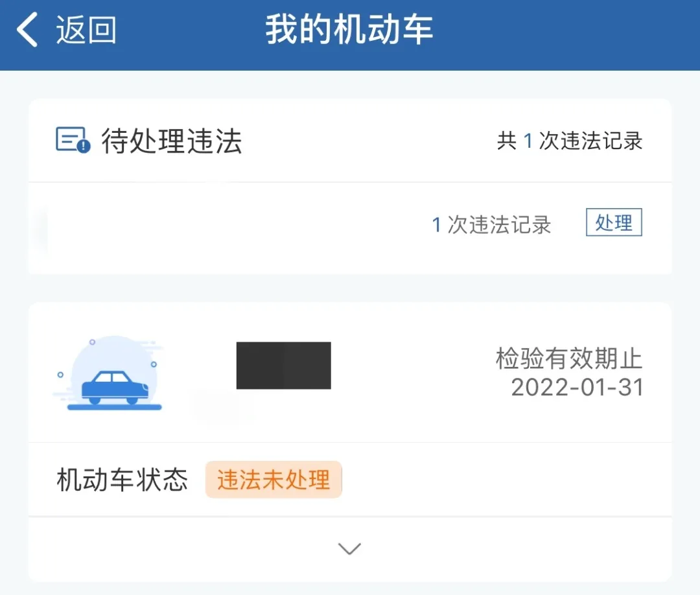Image resolution: width=700 pixels, height=595 pixels.
Task: Open the violation record row
Action: [x=350, y=227]
